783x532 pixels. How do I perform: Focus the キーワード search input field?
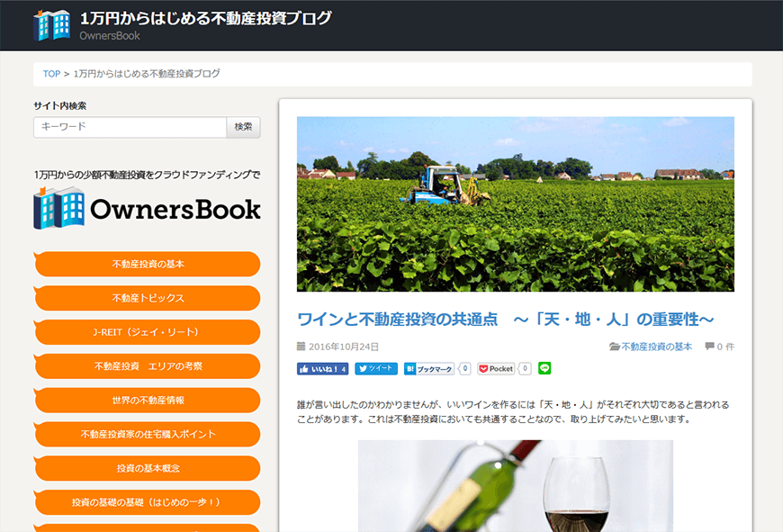click(130, 127)
